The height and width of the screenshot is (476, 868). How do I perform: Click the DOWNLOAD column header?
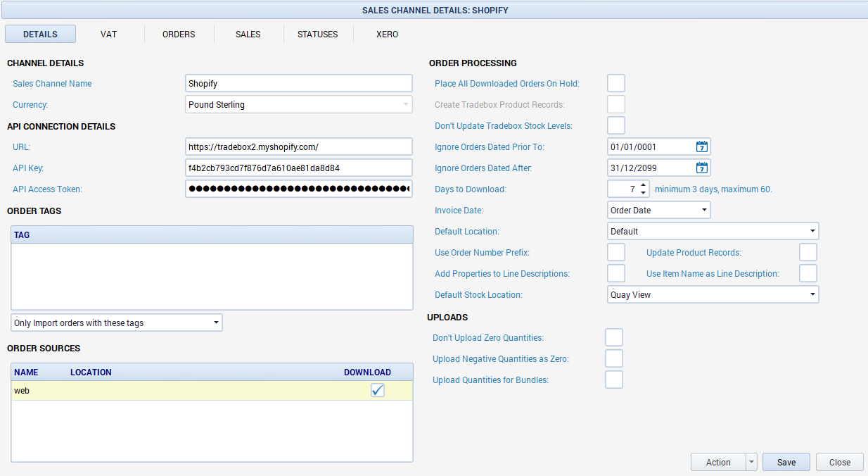[368, 372]
